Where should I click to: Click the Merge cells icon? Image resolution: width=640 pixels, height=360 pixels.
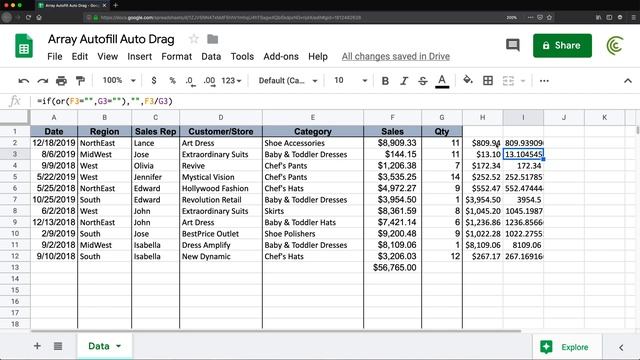508,80
